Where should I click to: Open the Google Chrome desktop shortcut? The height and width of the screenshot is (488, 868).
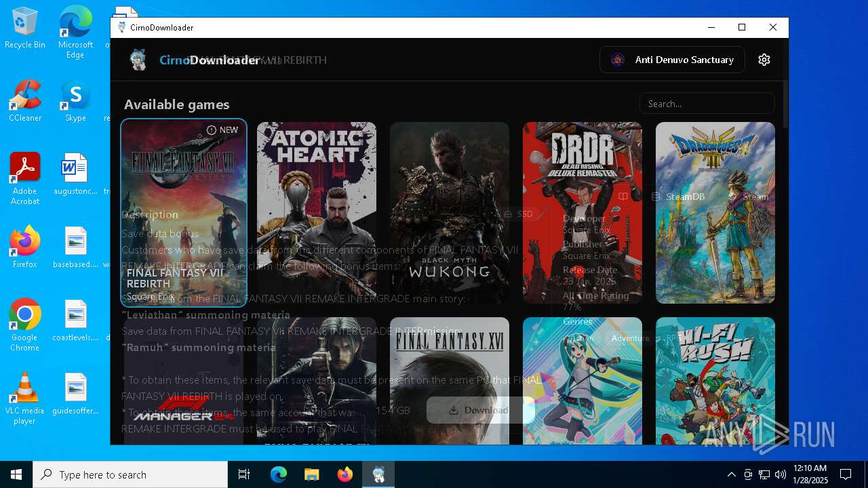pos(25,325)
